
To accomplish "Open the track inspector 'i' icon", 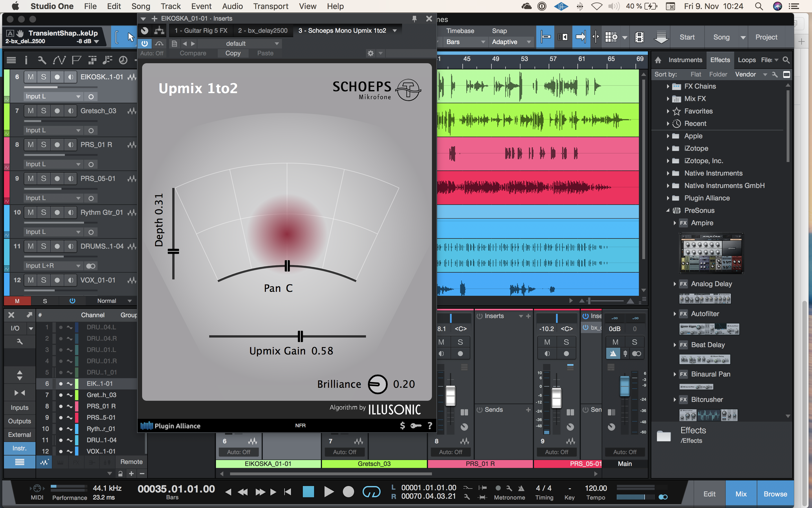I will pyautogui.click(x=26, y=60).
